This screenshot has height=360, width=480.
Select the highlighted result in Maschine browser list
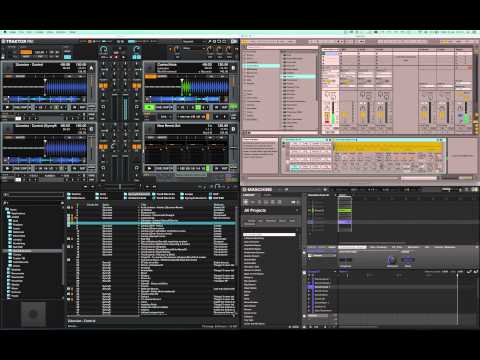269,235
